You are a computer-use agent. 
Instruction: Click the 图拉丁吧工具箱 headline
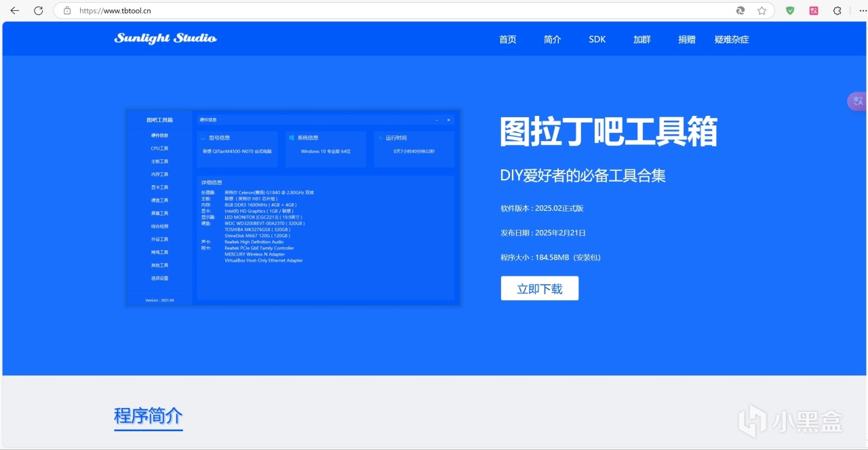click(x=608, y=131)
